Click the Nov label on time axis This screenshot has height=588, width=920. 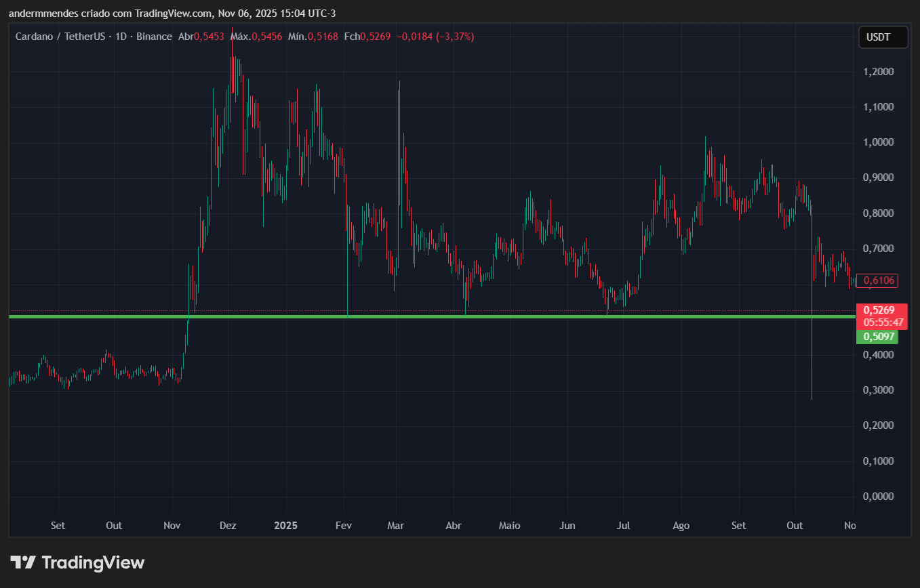[x=172, y=526]
